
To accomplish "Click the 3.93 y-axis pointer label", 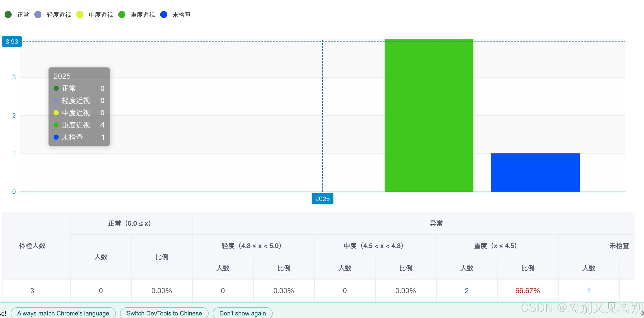I will [12, 41].
